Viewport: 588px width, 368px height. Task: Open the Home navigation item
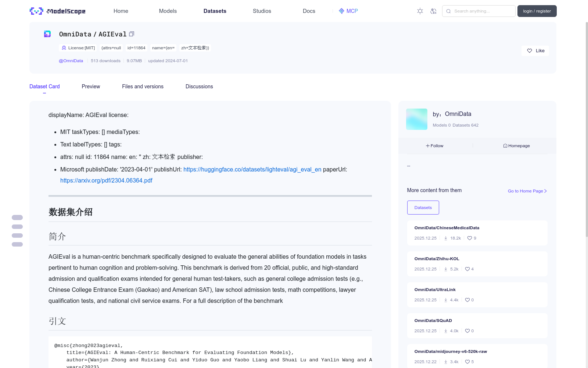(121, 11)
